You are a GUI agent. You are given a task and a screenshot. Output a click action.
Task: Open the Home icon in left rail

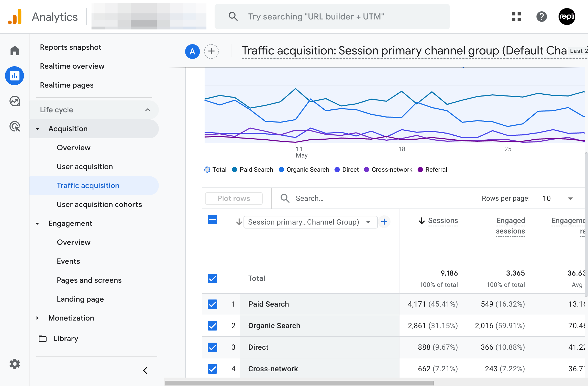coord(15,50)
